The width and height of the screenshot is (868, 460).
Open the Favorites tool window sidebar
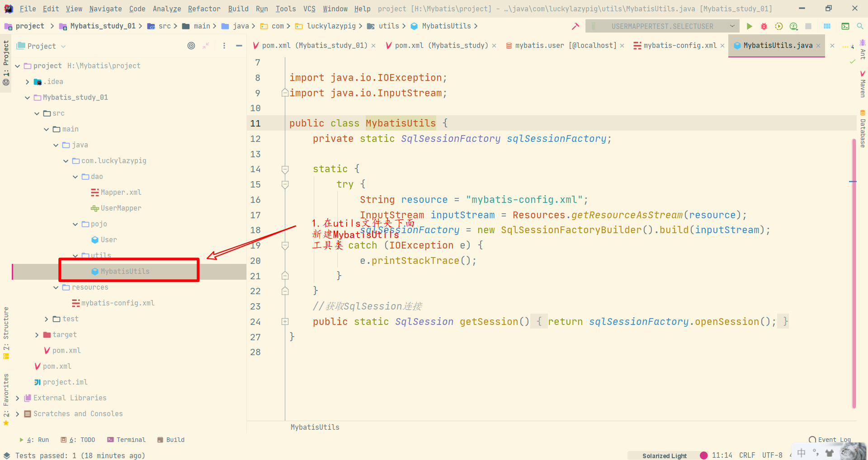point(6,399)
